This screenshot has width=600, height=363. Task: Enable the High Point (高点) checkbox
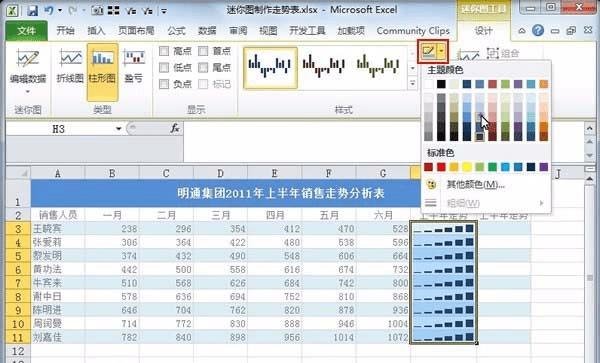pyautogui.click(x=164, y=51)
